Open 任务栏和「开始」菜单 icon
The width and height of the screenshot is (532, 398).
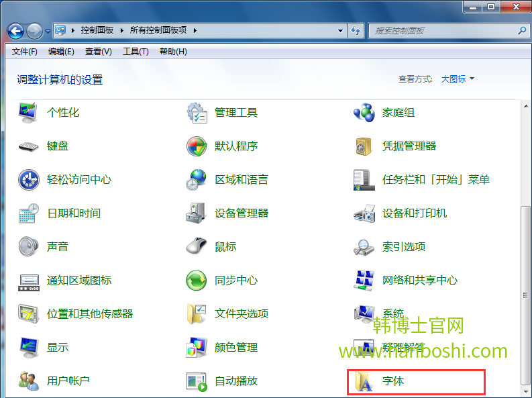(364, 180)
